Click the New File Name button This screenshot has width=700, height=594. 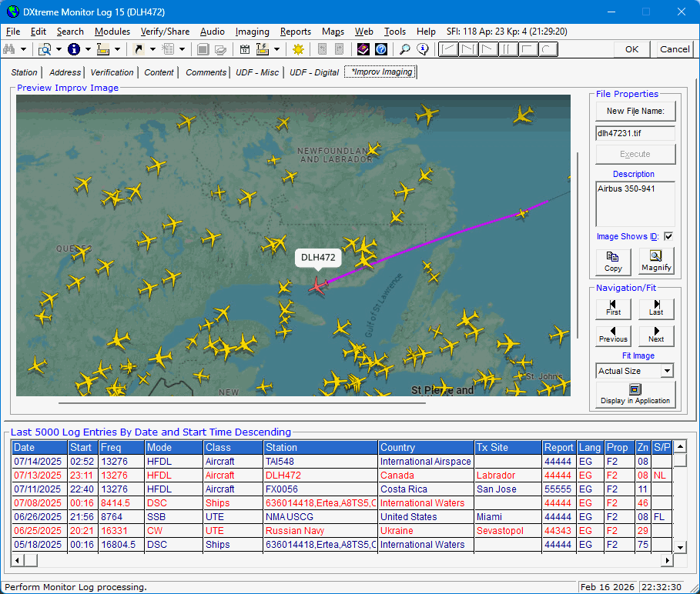click(635, 111)
